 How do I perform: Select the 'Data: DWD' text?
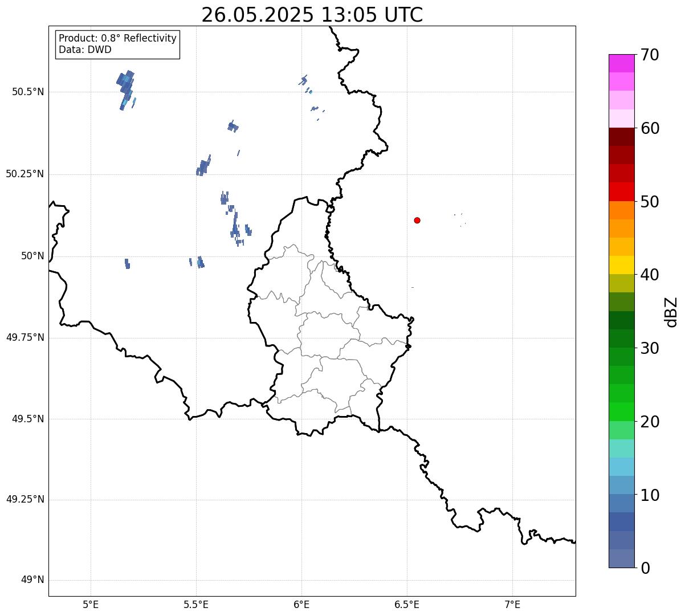[85, 50]
